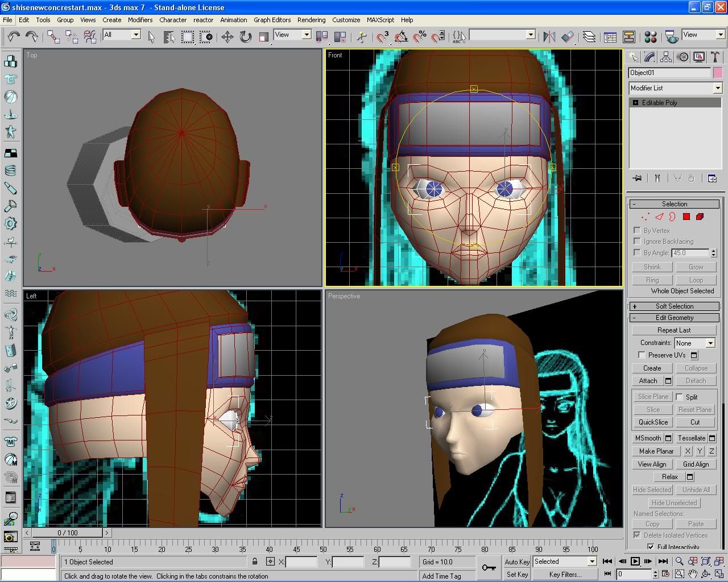Viewport: 728px width, 582px height.
Task: Activate the Select and Uniform Scale tool
Action: click(263, 37)
